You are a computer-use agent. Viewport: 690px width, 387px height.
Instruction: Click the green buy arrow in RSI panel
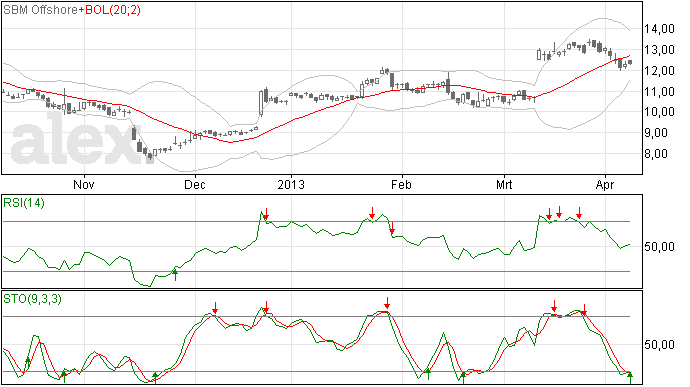[175, 275]
